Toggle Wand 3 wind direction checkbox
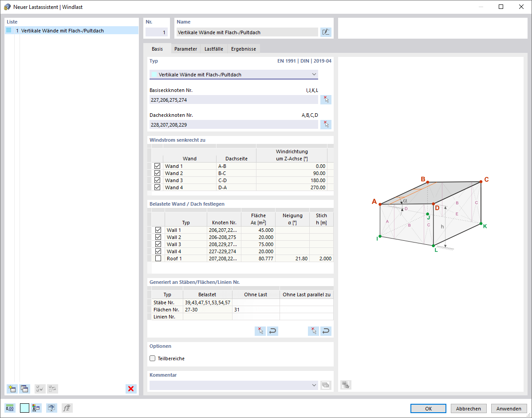Viewport: 532px width, 418px height. point(157,180)
